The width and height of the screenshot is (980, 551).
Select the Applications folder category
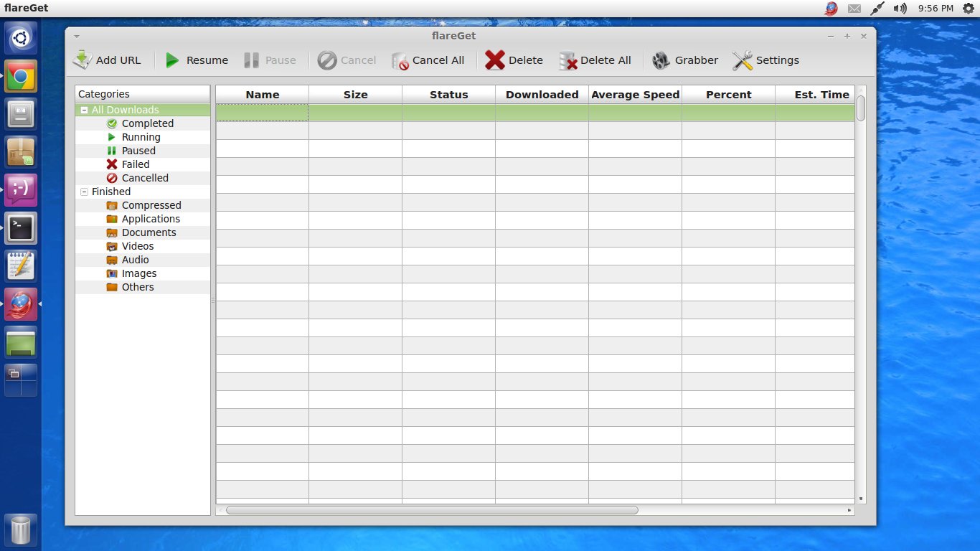[150, 219]
